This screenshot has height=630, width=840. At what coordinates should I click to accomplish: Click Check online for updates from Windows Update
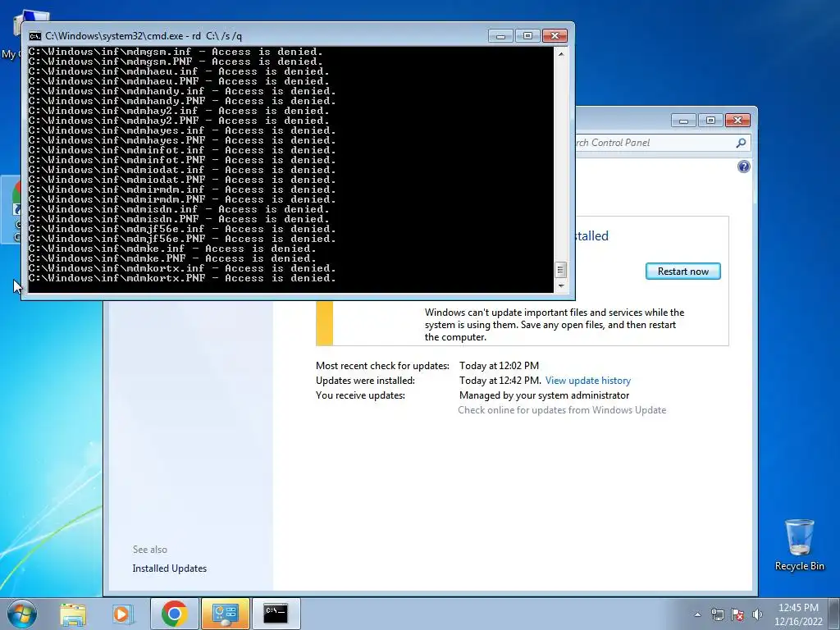tap(562, 410)
